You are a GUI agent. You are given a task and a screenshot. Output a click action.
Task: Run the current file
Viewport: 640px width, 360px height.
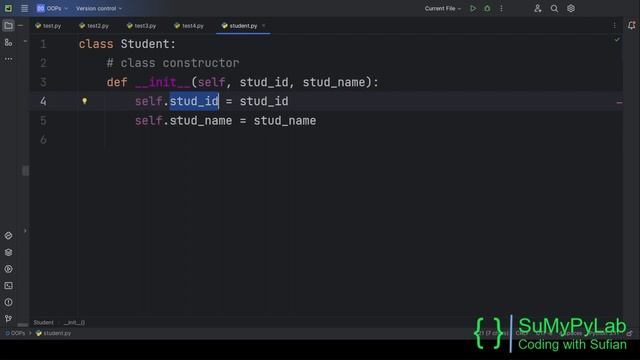pyautogui.click(x=473, y=8)
